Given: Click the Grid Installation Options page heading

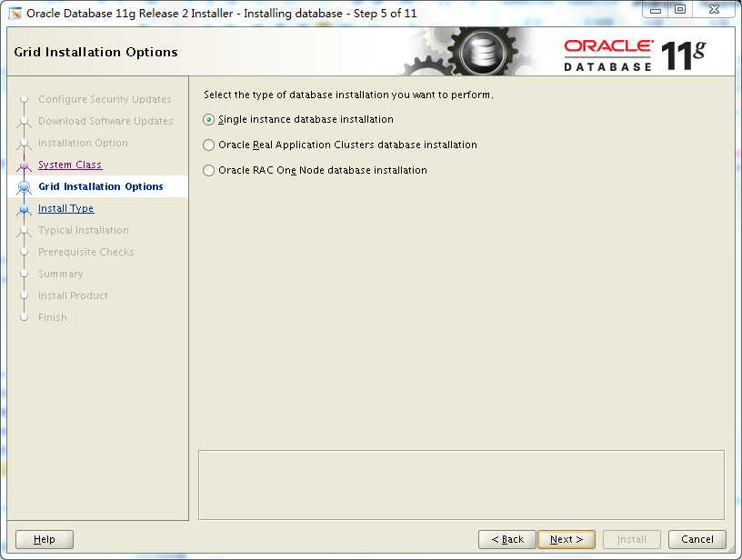Looking at the screenshot, I should click(96, 52).
